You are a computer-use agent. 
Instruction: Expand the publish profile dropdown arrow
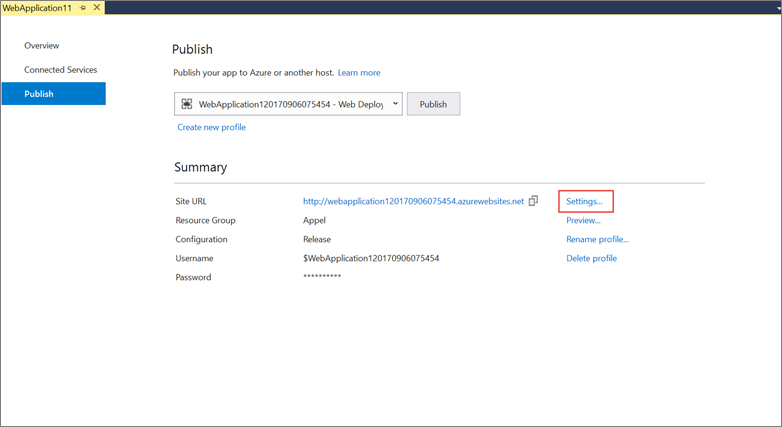(x=395, y=103)
